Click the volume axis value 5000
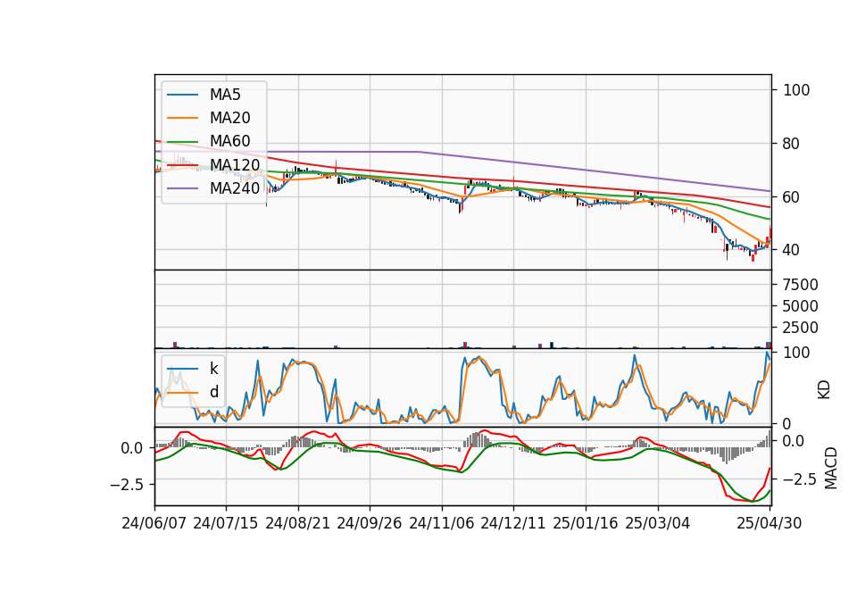This screenshot has height=616, width=857. 801,306
